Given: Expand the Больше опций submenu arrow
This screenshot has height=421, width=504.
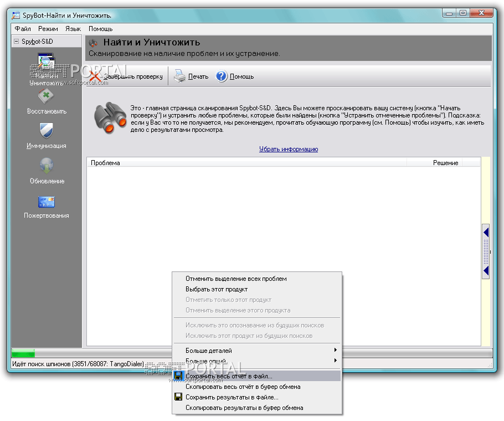Looking at the screenshot, I should coord(335,361).
